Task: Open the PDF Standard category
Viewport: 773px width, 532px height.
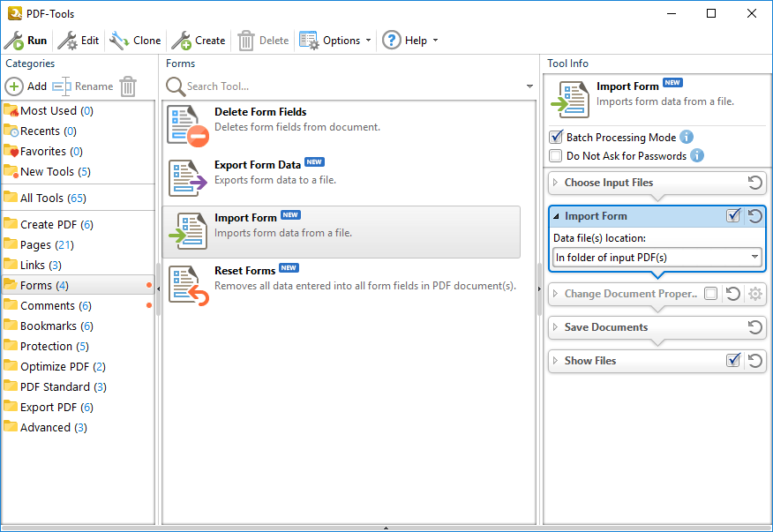Action: (x=78, y=386)
